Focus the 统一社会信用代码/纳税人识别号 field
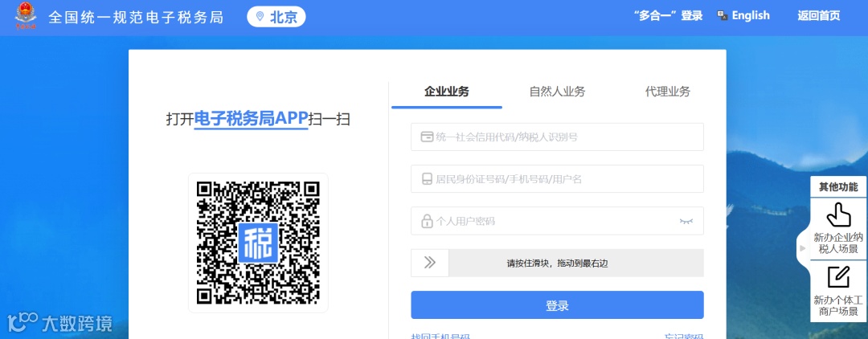The height and width of the screenshot is (339, 868). pyautogui.click(x=557, y=137)
